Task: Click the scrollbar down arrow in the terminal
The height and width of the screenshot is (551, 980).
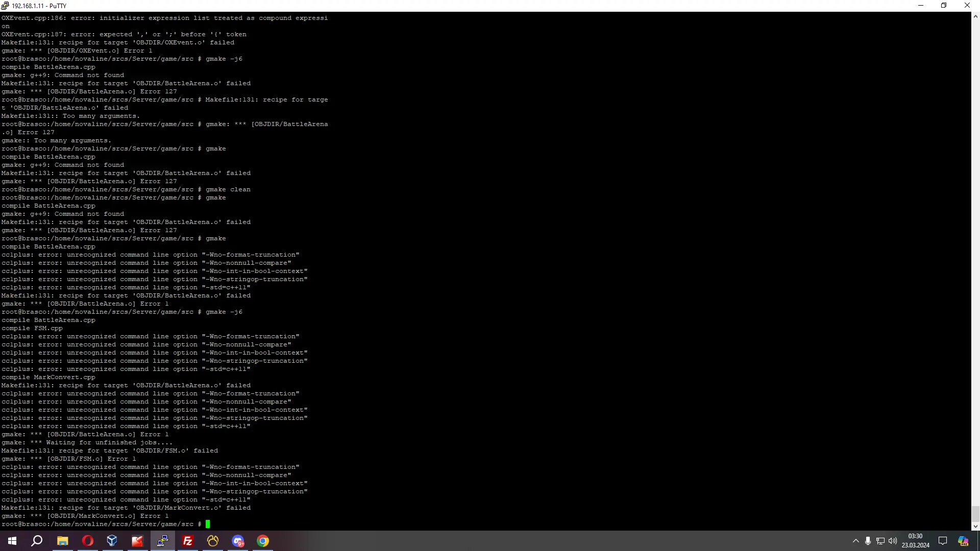Action: coord(975,526)
